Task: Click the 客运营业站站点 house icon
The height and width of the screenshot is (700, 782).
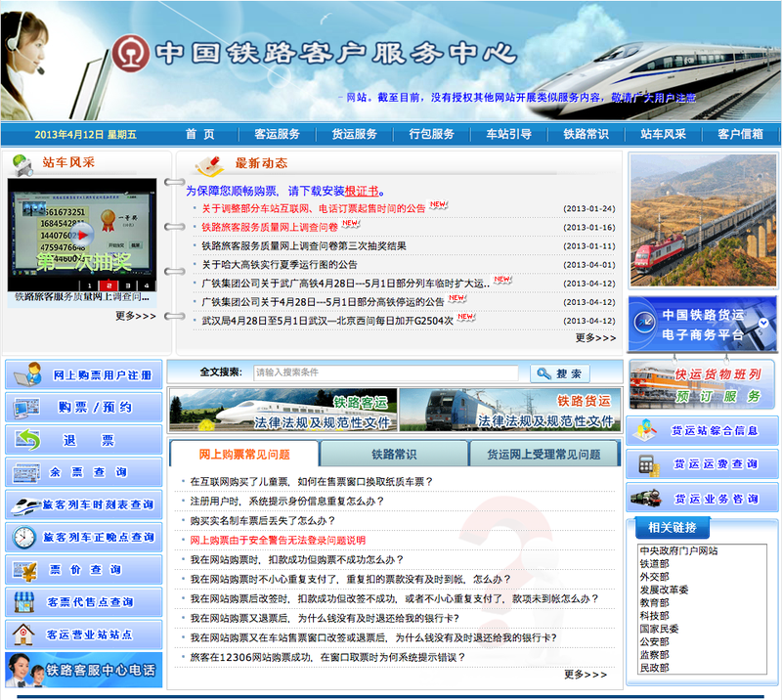Action: (23, 634)
